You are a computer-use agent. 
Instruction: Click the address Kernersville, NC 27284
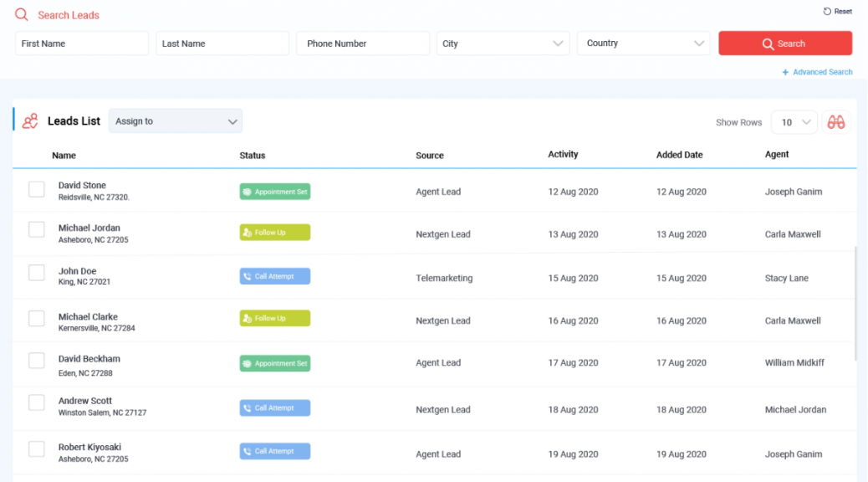[x=97, y=328]
